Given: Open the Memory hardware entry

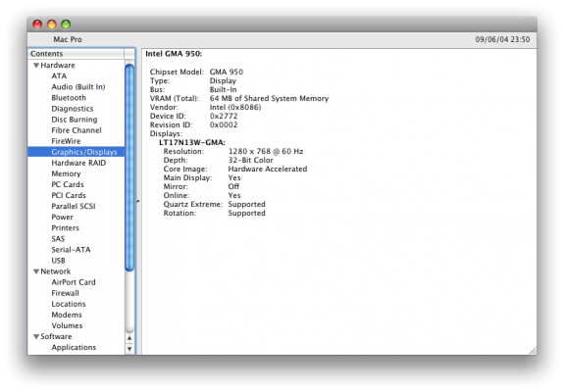Looking at the screenshot, I should [x=66, y=173].
